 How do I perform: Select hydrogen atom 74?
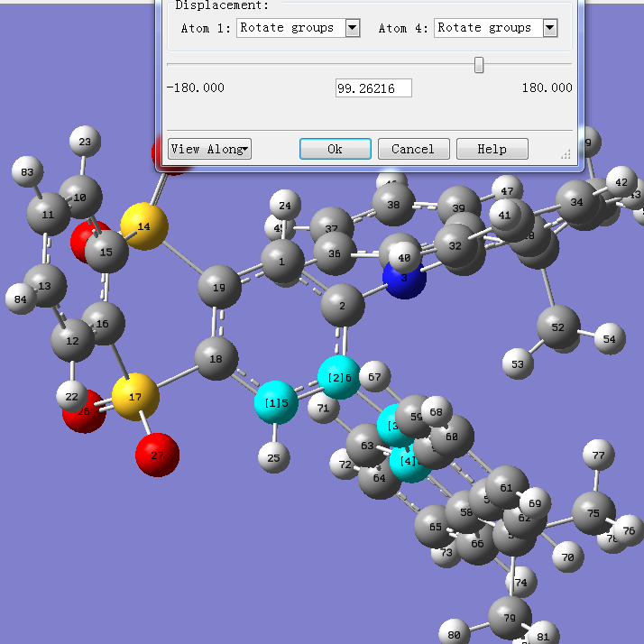point(521,582)
